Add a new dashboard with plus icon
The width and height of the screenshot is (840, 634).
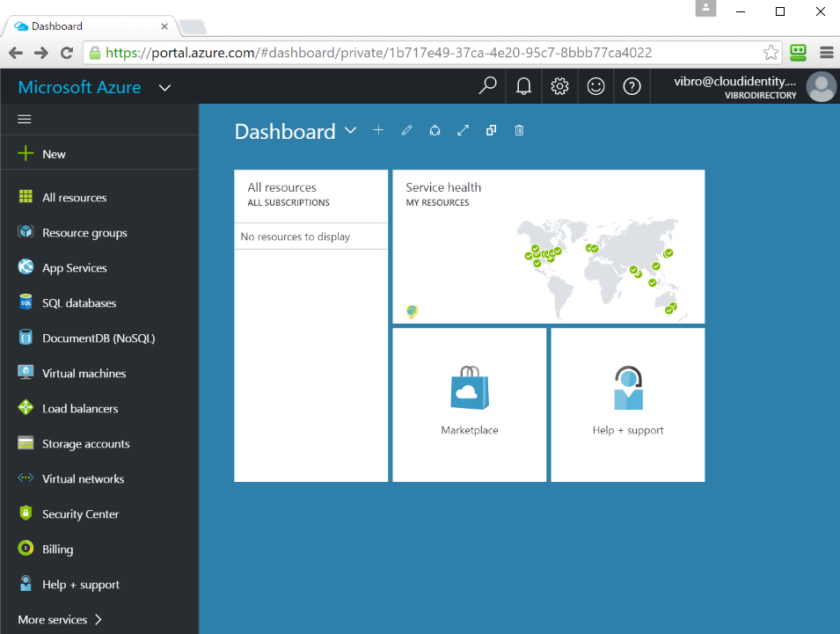point(378,130)
